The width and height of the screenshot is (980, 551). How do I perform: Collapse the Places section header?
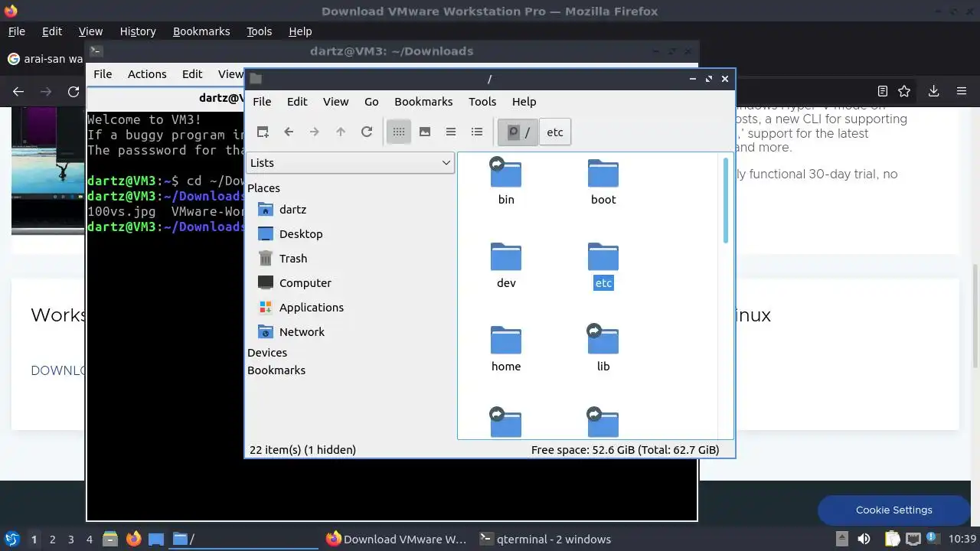tap(263, 187)
